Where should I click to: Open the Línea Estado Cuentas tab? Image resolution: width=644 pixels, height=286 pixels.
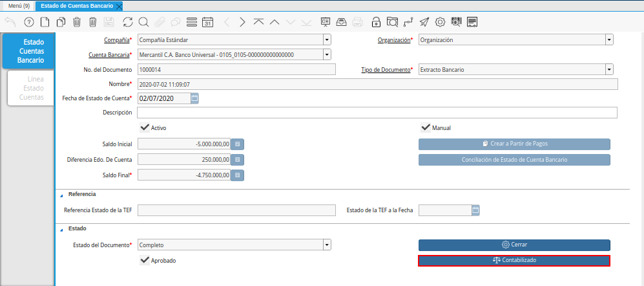(x=32, y=88)
